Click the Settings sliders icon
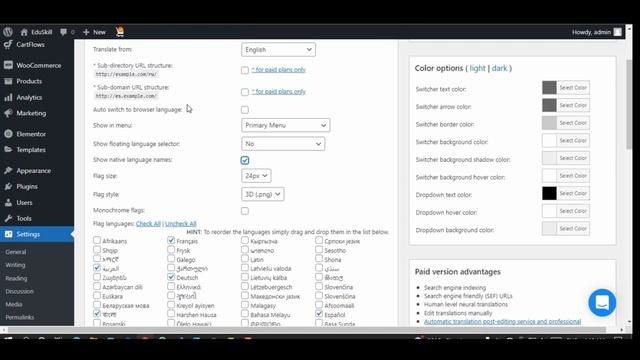The image size is (640, 360). [x=8, y=234]
